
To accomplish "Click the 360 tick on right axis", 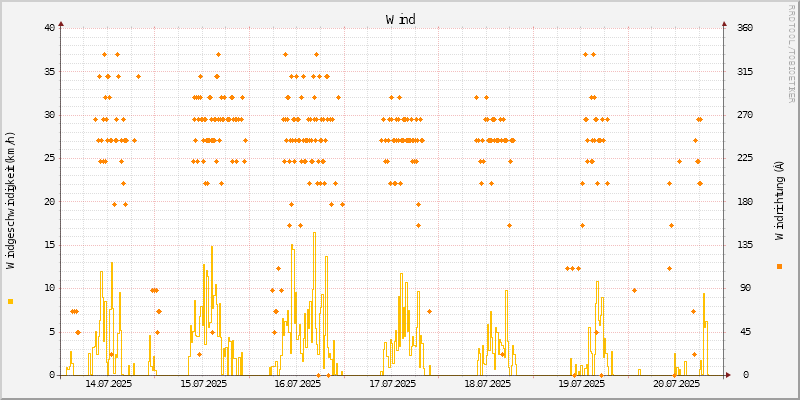I will click(x=745, y=28).
